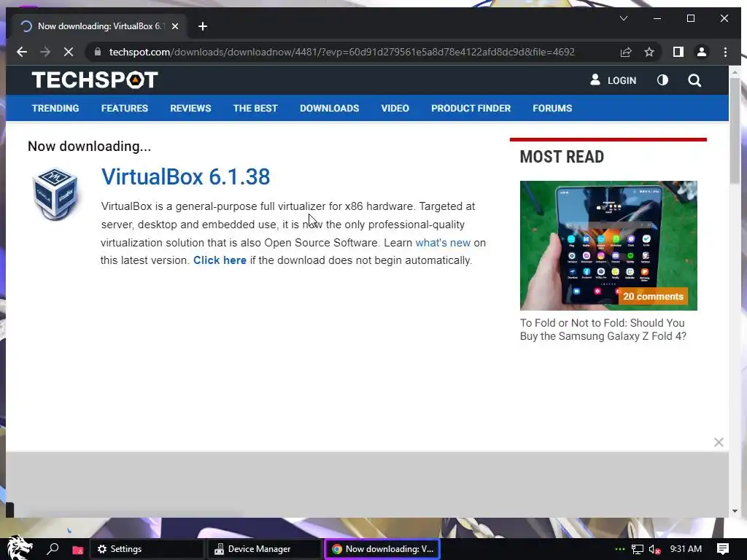Bookmark this page with the star
Image resolution: width=747 pixels, height=560 pixels.
coord(649,52)
